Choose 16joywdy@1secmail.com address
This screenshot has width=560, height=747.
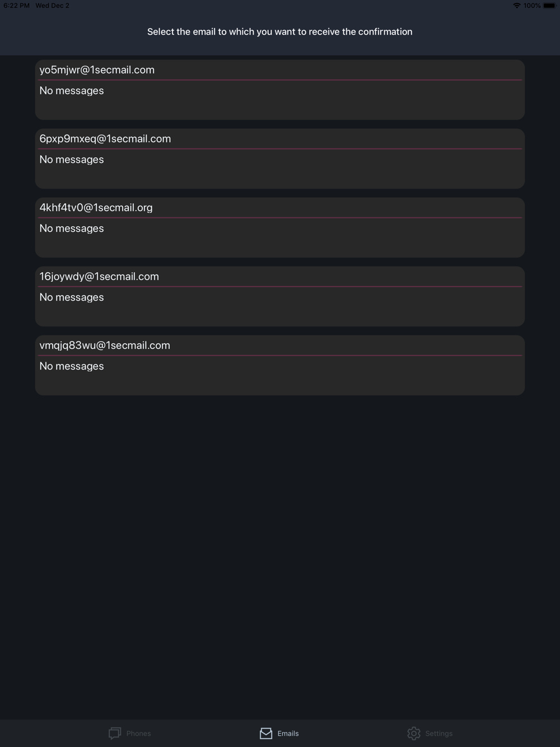click(x=99, y=277)
